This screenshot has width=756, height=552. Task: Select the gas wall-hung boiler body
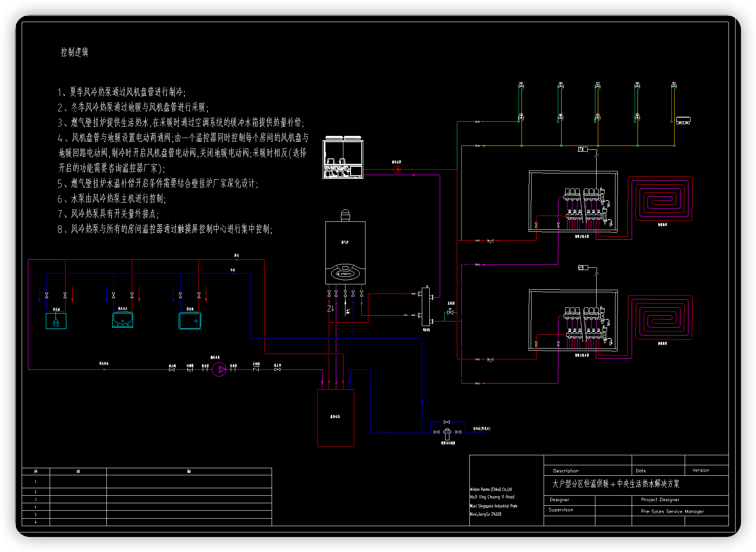coord(345,253)
